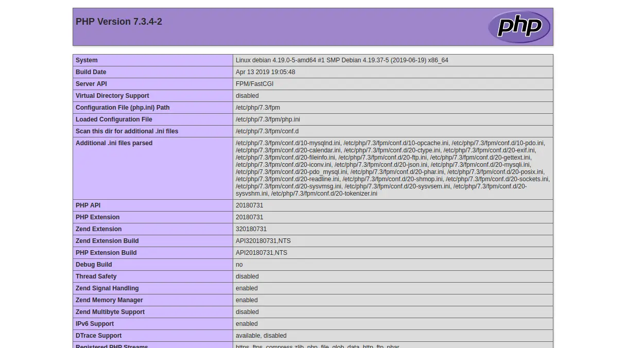Screen dimensions: 644x348
Task: Select the 'Zend Extension Build' label
Action: pyautogui.click(x=107, y=241)
